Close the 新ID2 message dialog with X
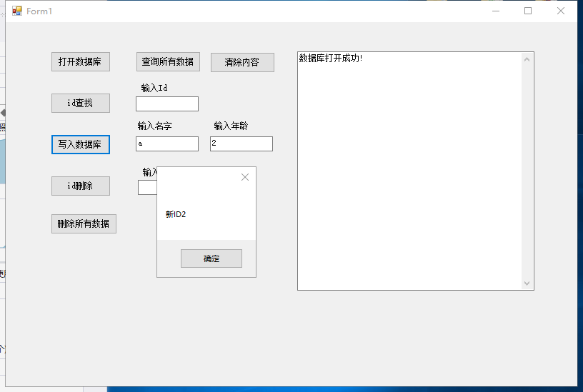This screenshot has height=392, width=583. tap(245, 177)
